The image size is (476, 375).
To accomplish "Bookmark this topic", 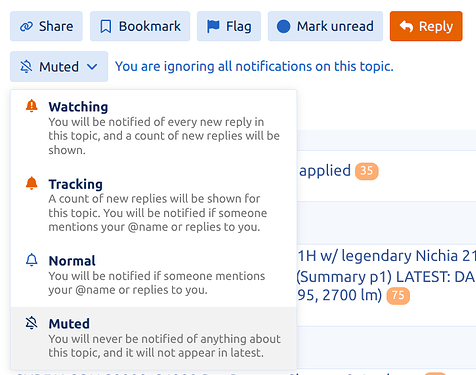I will (140, 26).
